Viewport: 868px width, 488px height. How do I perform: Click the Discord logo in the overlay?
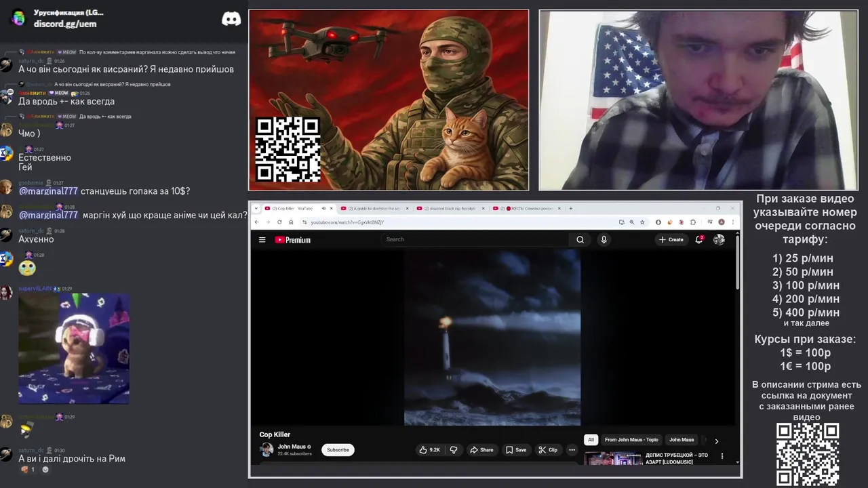231,19
